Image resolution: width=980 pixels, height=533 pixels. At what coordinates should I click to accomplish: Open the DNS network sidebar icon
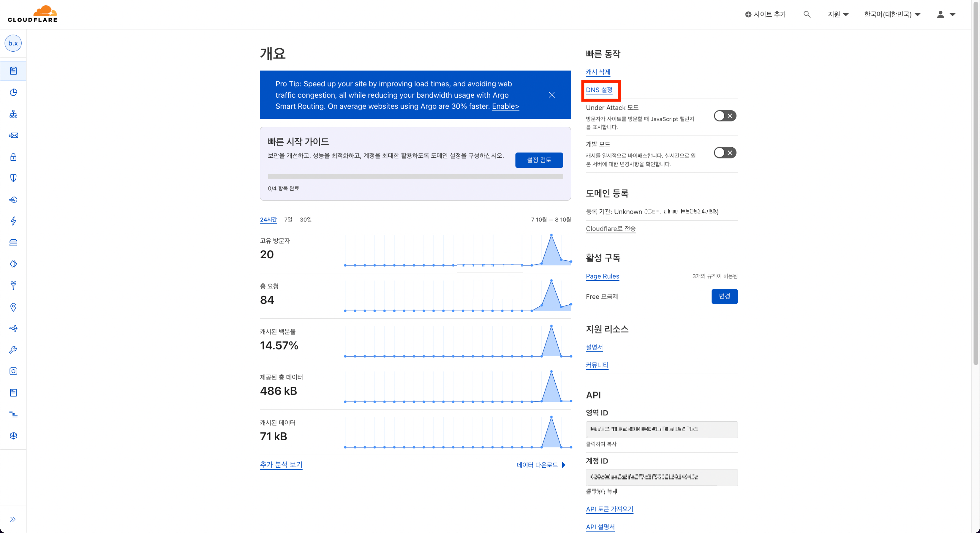coord(13,114)
